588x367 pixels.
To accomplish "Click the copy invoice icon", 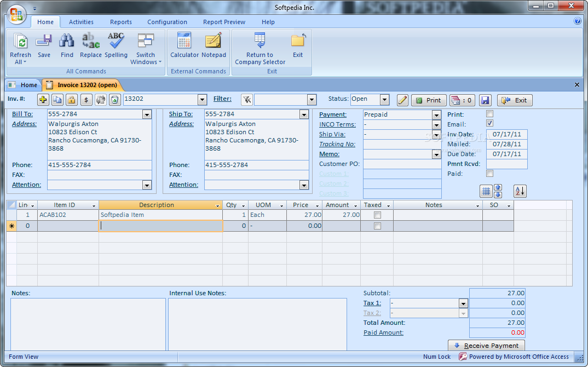I will pos(57,100).
